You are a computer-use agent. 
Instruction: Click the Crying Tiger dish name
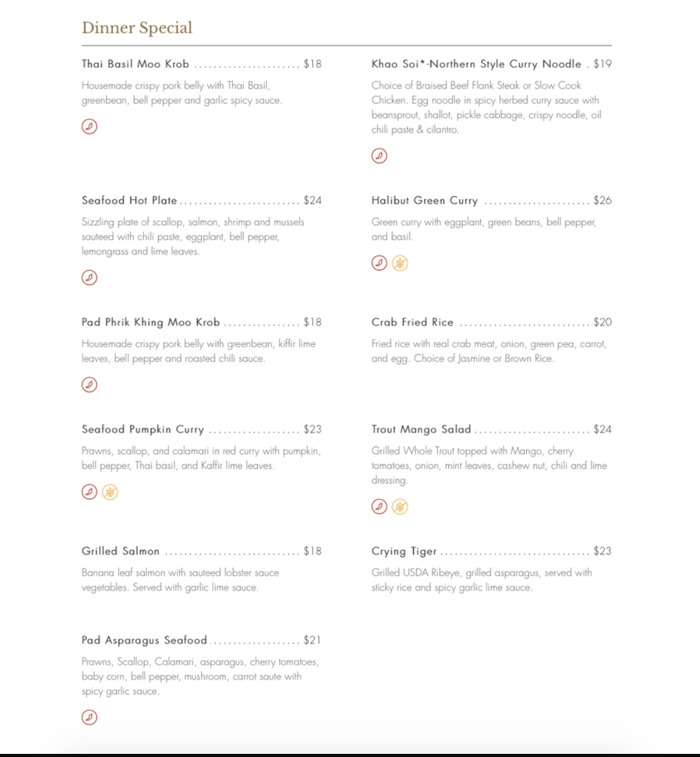click(x=404, y=551)
